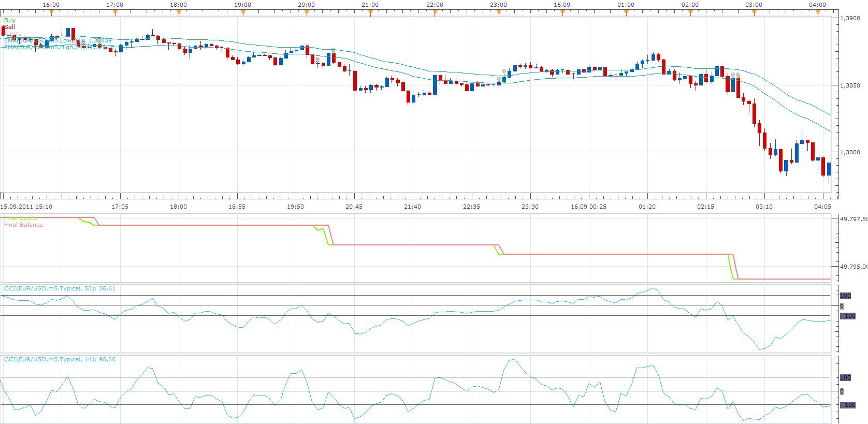Click the orange marker under 16.09 date

[562, 13]
